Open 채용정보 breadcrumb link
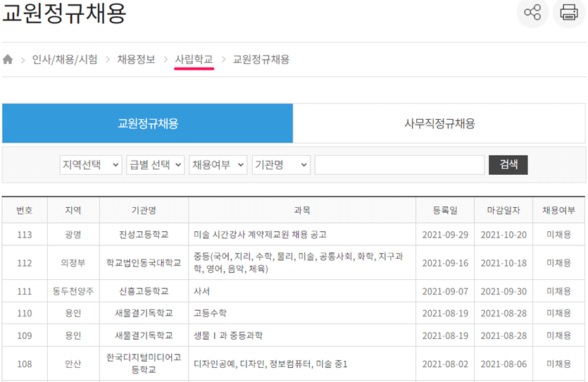The height and width of the screenshot is (382, 588). point(136,59)
